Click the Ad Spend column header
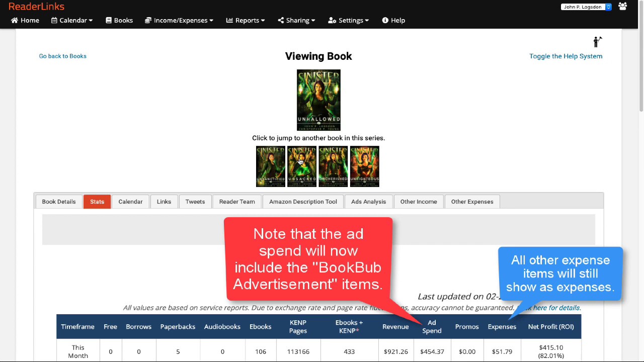Screen dimensions: 644x362 click(432, 326)
